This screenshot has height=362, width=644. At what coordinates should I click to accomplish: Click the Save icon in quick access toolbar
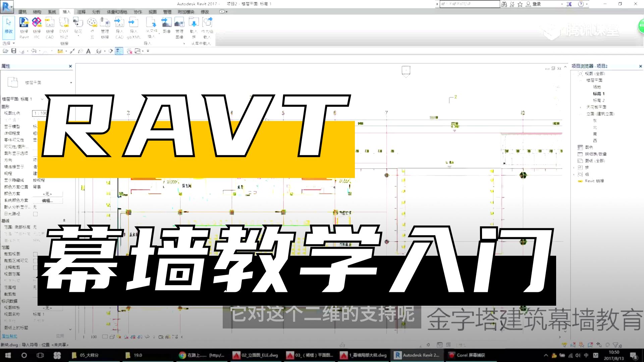pos(13,51)
